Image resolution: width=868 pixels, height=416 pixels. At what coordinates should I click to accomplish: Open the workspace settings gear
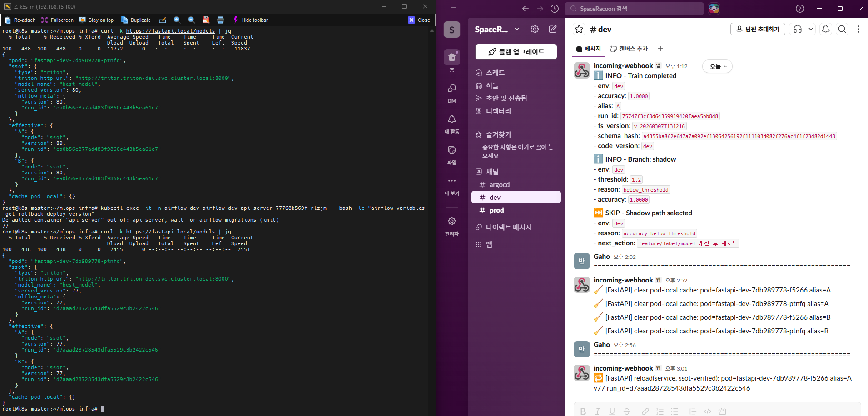pos(534,29)
